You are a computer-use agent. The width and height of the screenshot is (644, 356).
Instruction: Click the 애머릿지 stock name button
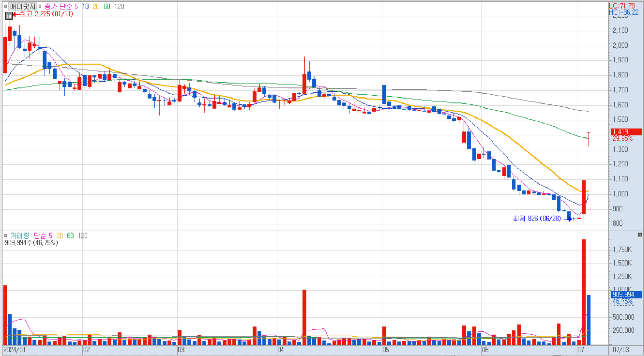coord(22,6)
